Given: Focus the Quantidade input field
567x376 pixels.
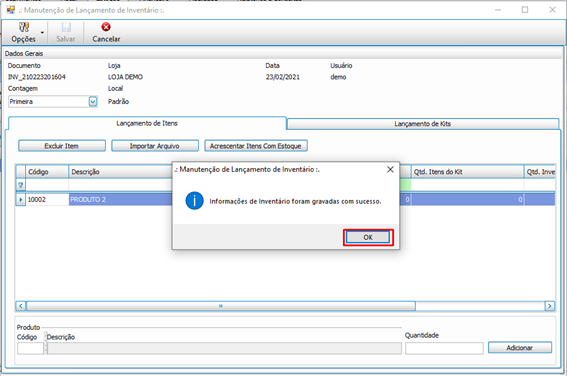Looking at the screenshot, I should pos(444,349).
